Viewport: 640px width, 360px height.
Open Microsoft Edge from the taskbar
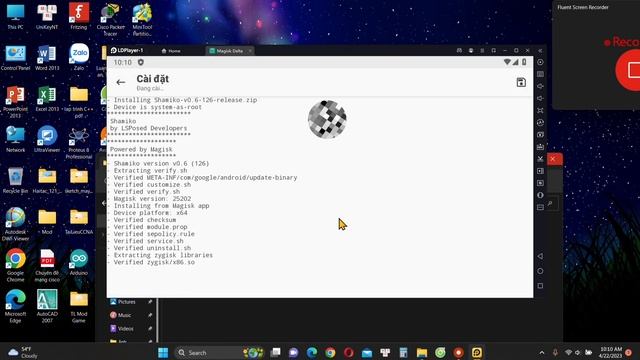312,353
